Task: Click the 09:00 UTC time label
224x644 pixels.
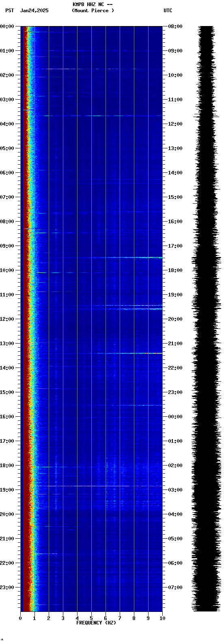Action: pos(175,51)
